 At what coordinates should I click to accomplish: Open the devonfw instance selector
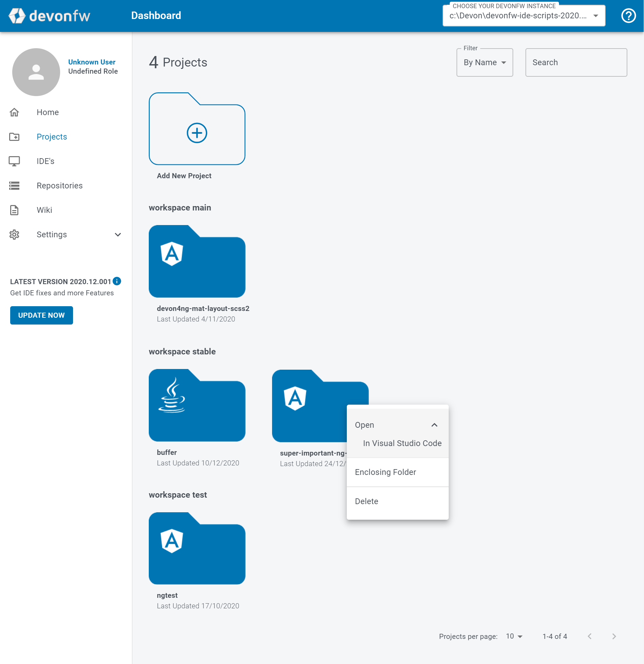coord(523,15)
